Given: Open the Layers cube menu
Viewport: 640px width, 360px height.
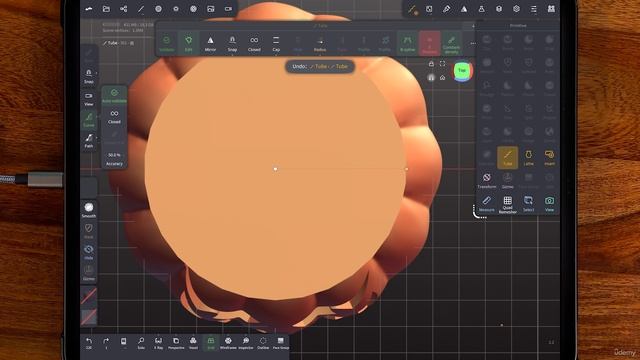Looking at the screenshot, I should coord(499,9).
